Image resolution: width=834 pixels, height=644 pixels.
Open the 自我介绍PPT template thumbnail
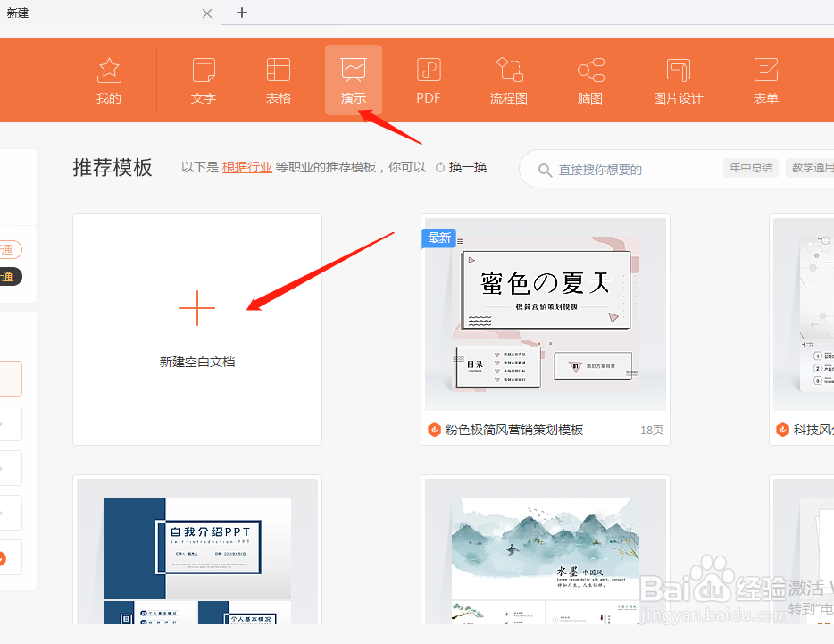(197, 551)
